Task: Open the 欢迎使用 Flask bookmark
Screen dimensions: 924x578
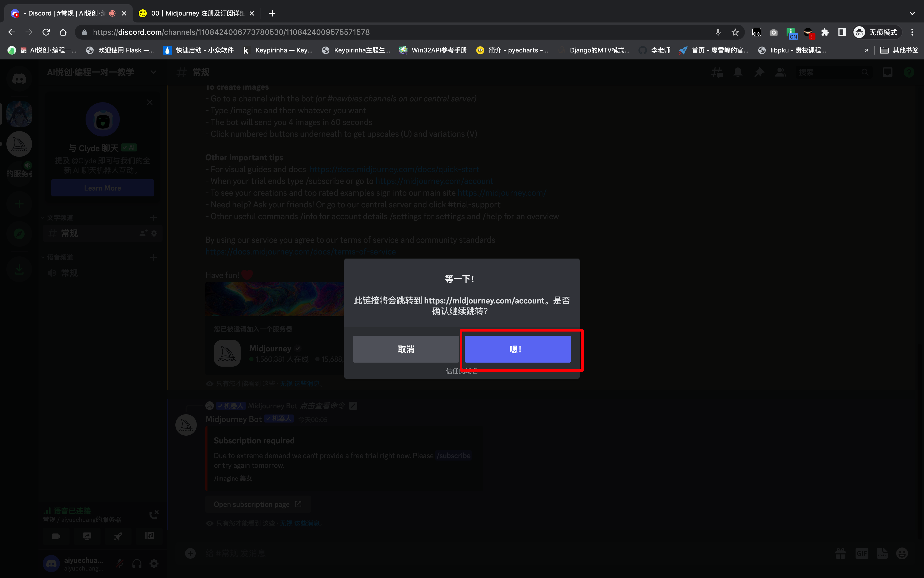Action: 120,50
